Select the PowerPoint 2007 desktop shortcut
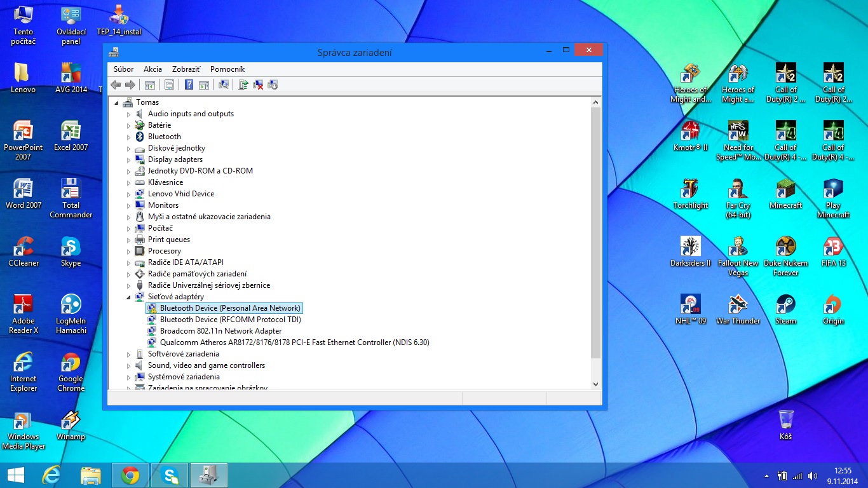Image resolution: width=868 pixels, height=488 pixels. pyautogui.click(x=24, y=141)
